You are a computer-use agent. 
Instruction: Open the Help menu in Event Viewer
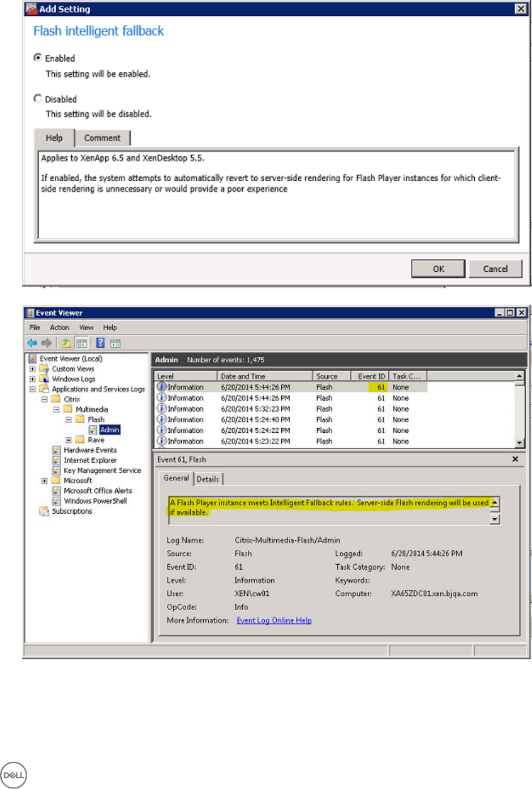tap(110, 327)
